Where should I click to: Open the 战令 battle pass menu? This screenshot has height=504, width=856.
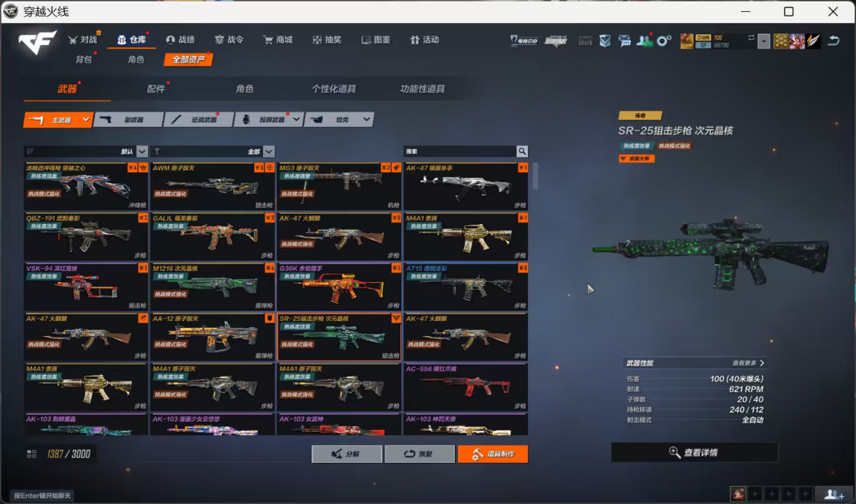[229, 40]
